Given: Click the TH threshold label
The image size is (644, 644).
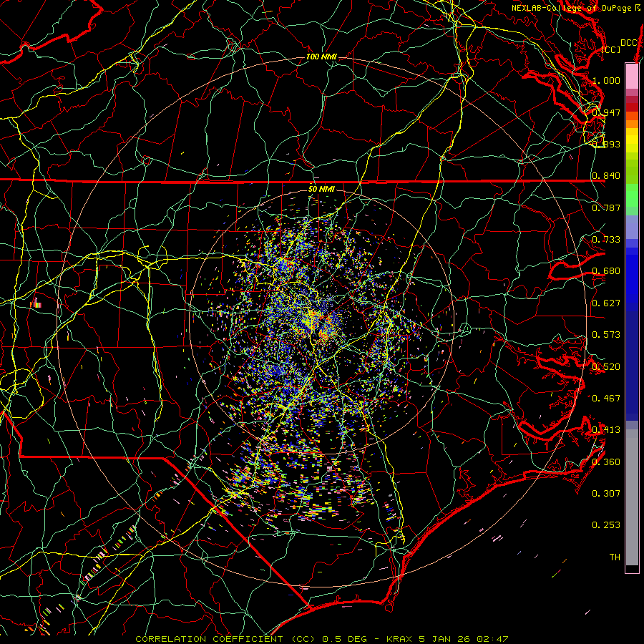Looking at the screenshot, I should click(615, 557).
